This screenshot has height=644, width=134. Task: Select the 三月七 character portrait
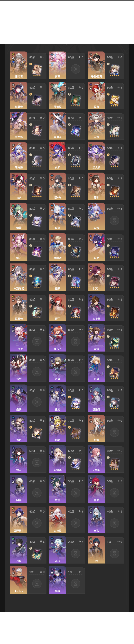coord(19,338)
